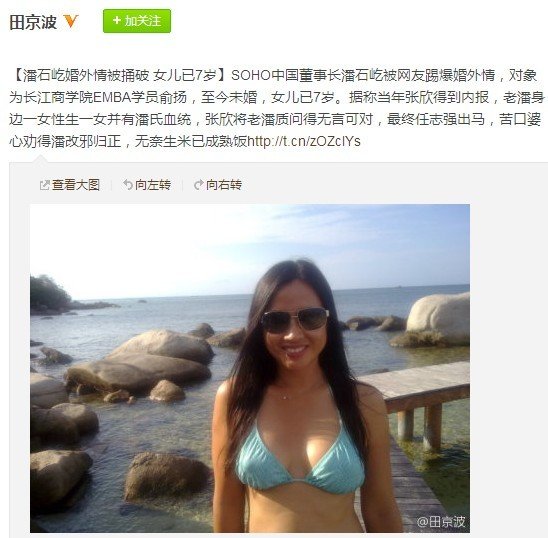Open 田京波's profile via the username
This screenshot has width=548, height=538.
click(33, 22)
